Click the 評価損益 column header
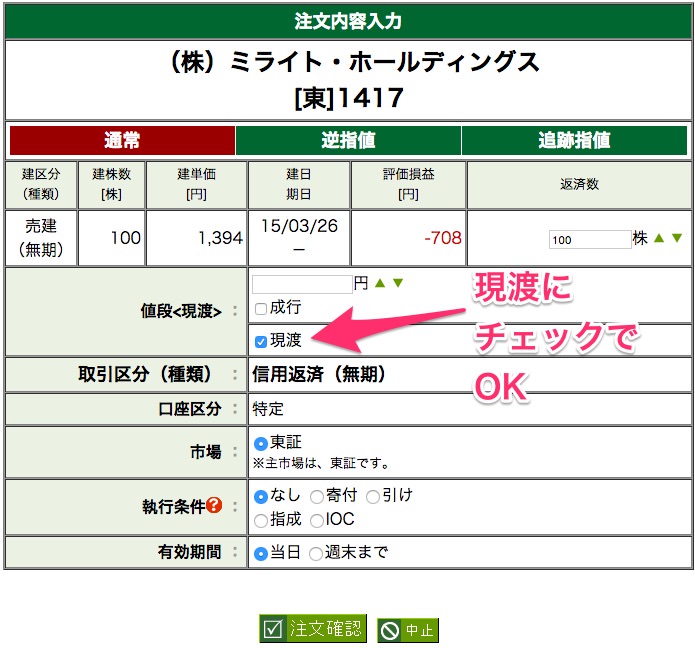Screen dimensions: 695x648 point(408,184)
